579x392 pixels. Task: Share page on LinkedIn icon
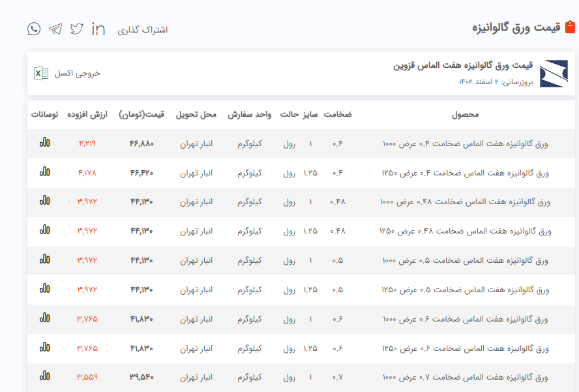[98, 29]
